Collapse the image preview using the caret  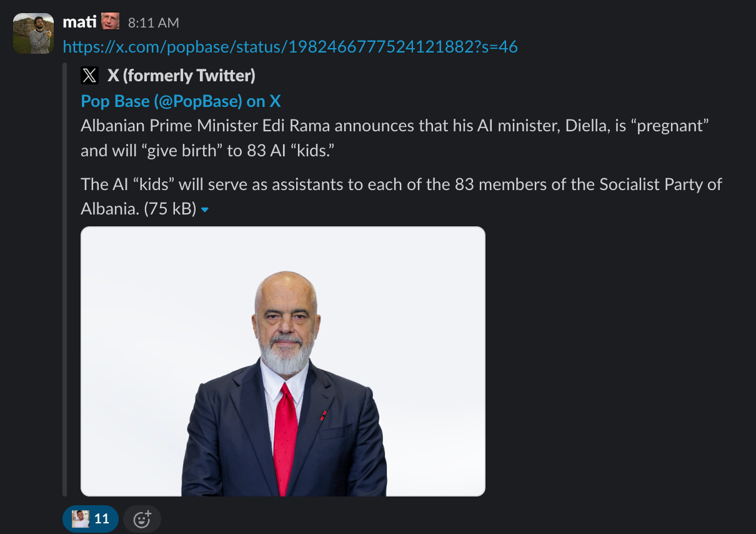205,210
